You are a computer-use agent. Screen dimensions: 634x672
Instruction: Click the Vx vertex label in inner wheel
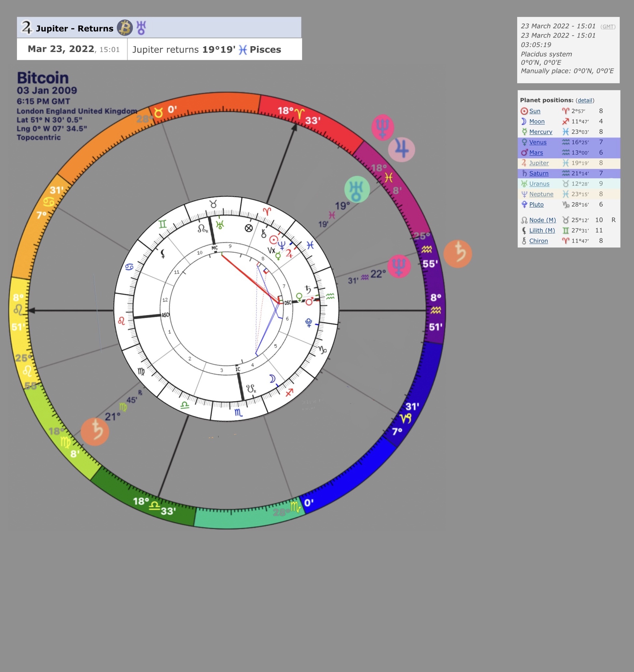(271, 250)
